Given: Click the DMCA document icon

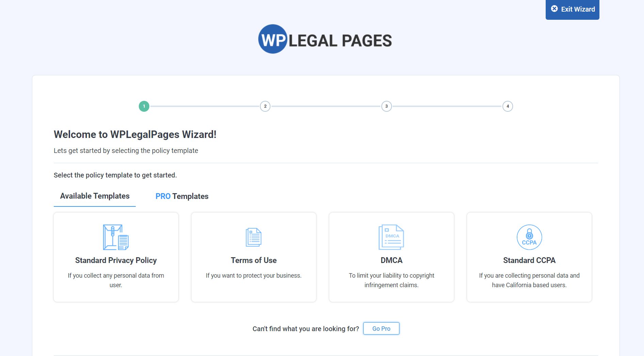Looking at the screenshot, I should [391, 237].
